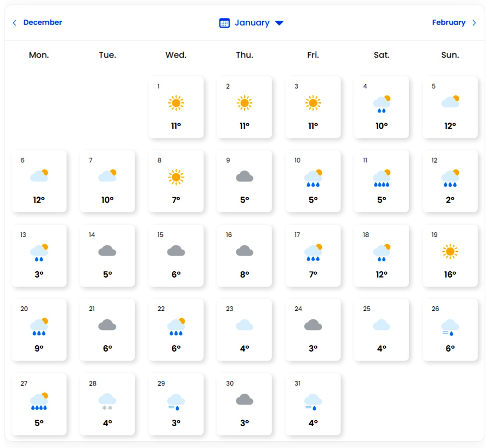Click the Mon. column header
The height and width of the screenshot is (448, 491).
pyautogui.click(x=39, y=55)
